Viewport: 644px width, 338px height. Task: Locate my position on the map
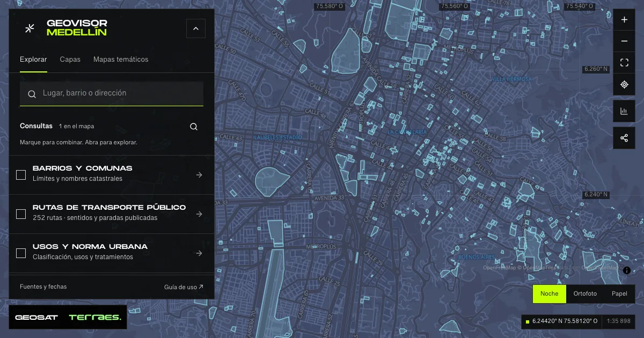[x=624, y=84]
